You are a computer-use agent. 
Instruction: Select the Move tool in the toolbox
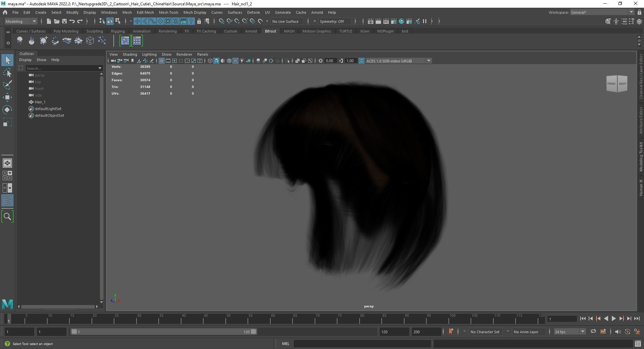click(7, 98)
